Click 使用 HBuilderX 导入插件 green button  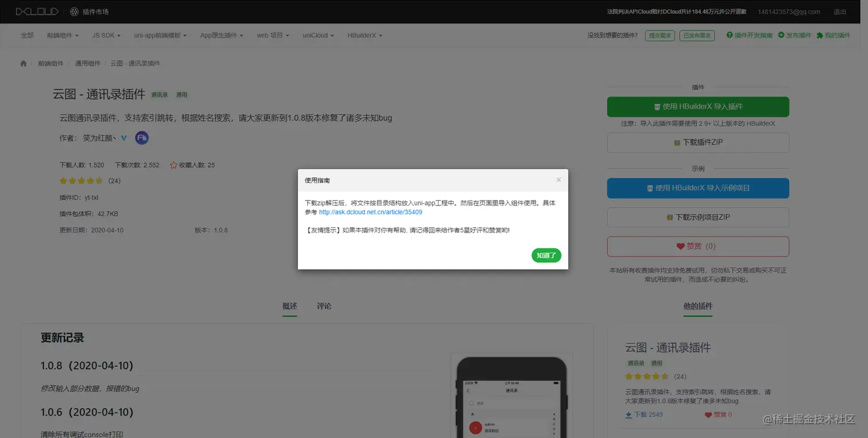[x=698, y=107]
